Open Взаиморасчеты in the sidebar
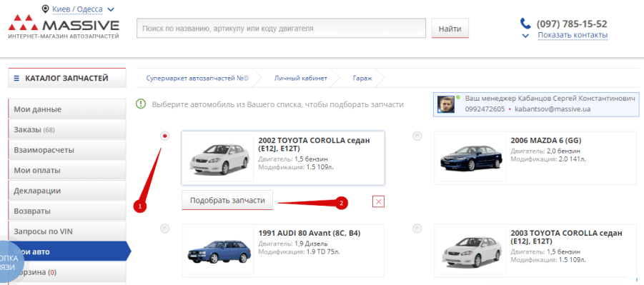Image resolution: width=644 pixels, height=285 pixels. coord(67,150)
